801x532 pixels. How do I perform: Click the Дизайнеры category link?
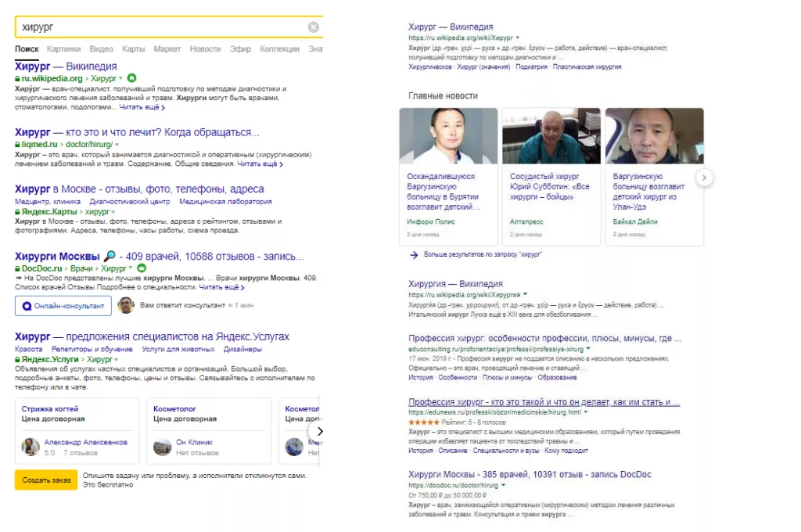coord(242,350)
